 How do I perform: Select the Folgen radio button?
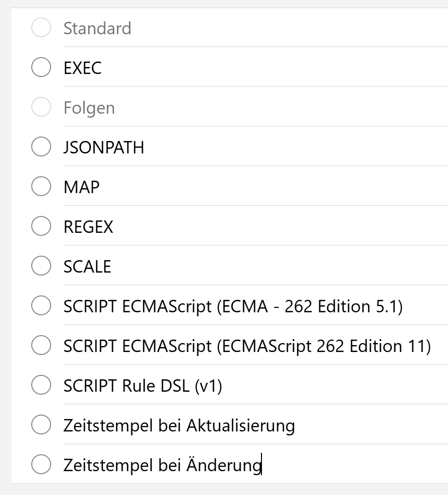(x=41, y=107)
